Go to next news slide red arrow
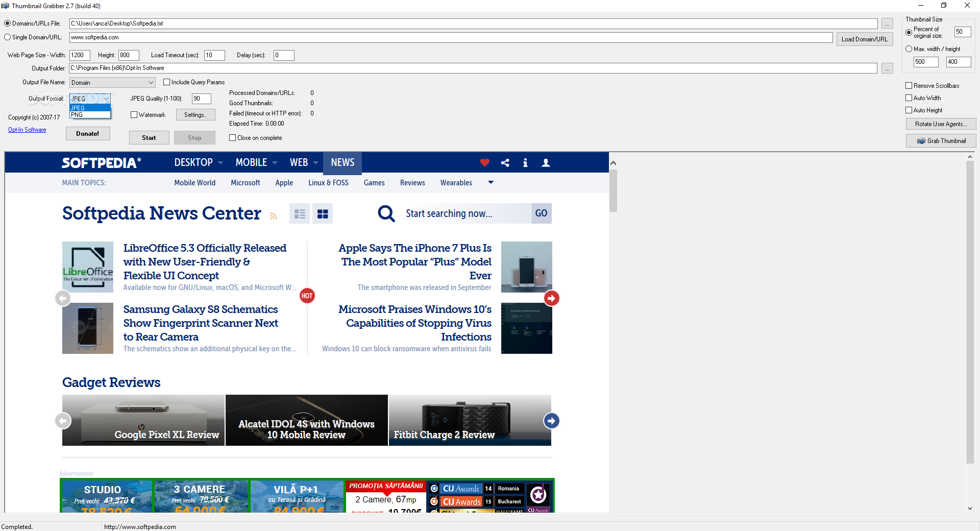980x531 pixels. coord(551,298)
